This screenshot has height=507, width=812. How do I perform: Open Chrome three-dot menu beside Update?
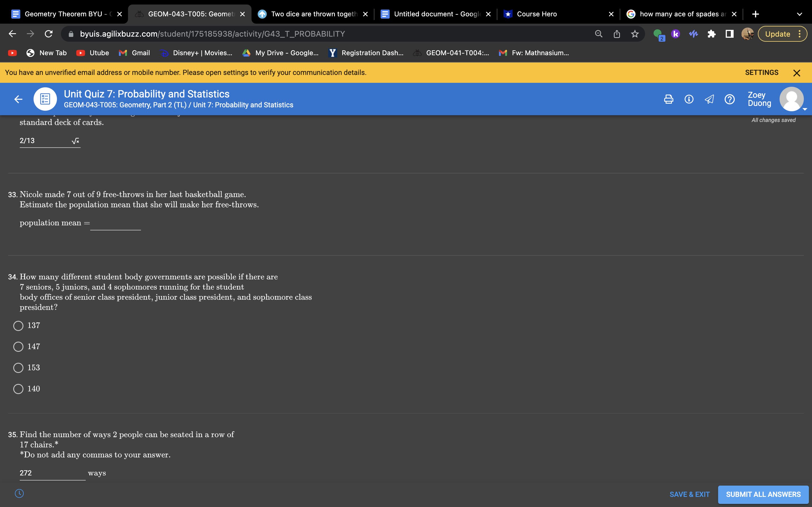click(x=800, y=34)
